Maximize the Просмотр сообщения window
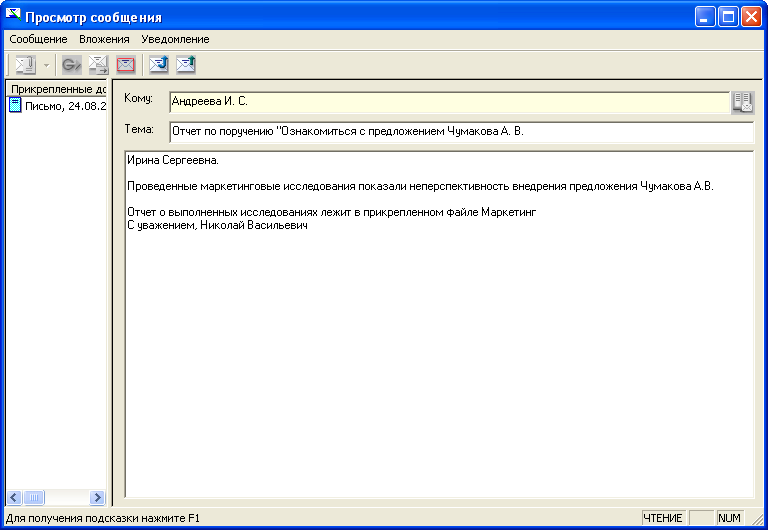Viewport: 768px width, 530px height. [x=728, y=17]
